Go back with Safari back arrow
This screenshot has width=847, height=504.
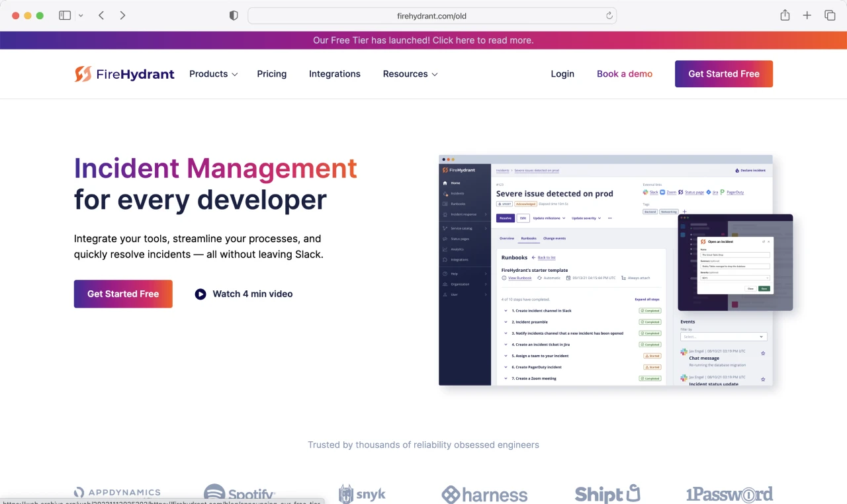[101, 15]
